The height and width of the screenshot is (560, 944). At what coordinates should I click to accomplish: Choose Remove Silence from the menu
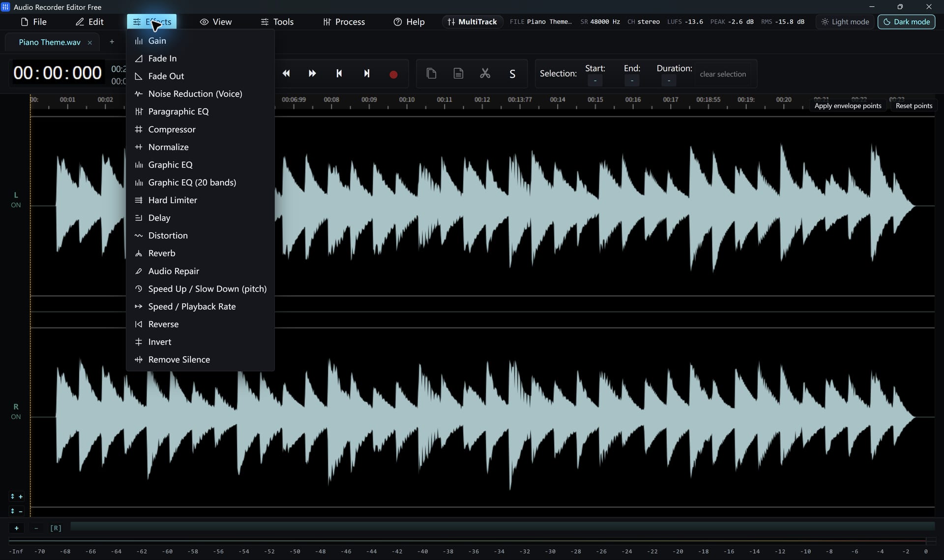pyautogui.click(x=200, y=360)
